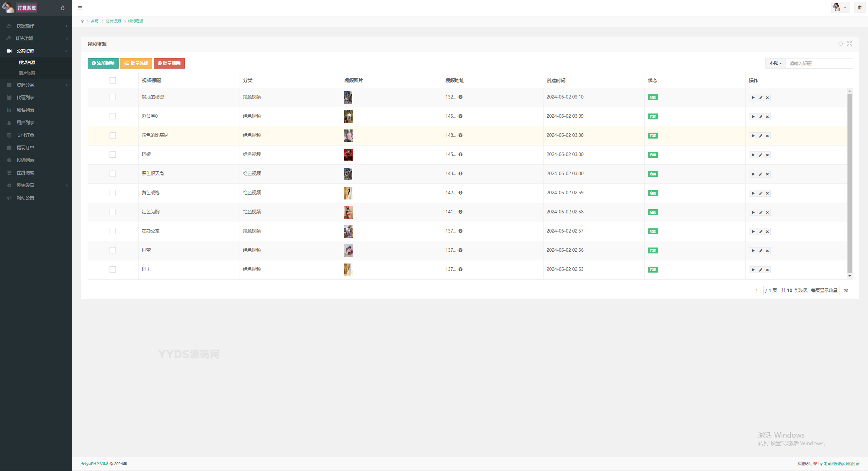Click the fullscreen expand panel icon
The image size is (868, 471).
tap(849, 44)
